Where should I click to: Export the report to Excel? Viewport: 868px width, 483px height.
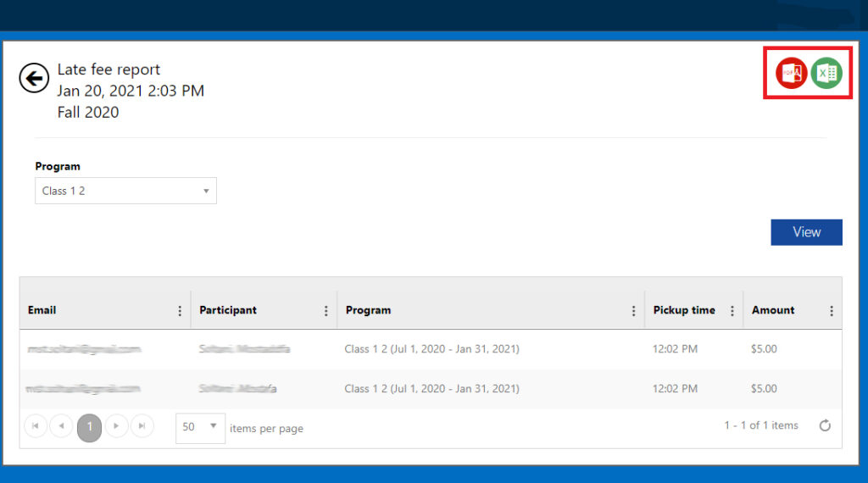click(x=826, y=73)
